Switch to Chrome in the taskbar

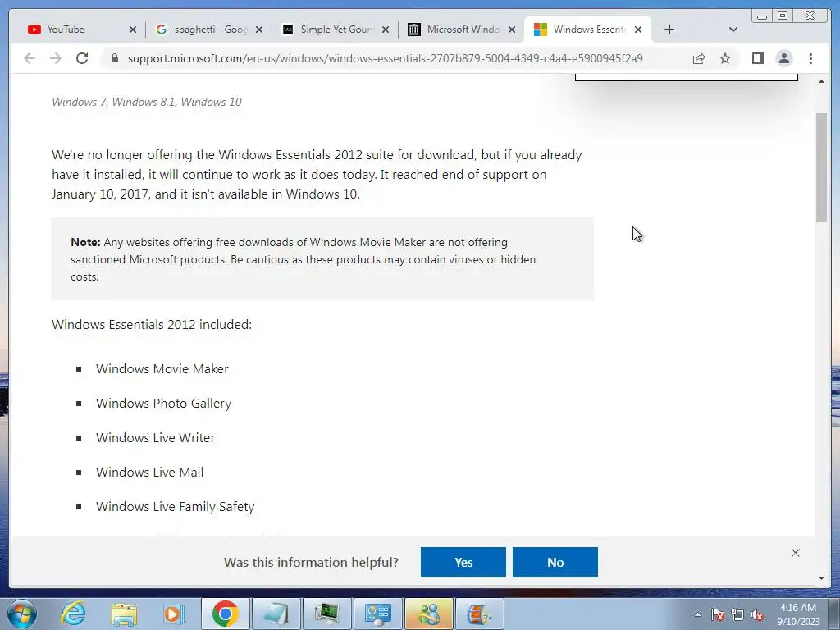(x=225, y=614)
